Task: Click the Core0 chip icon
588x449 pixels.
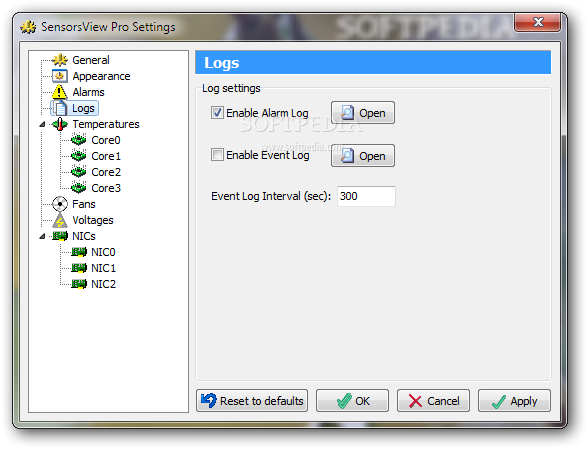Action: (79, 140)
